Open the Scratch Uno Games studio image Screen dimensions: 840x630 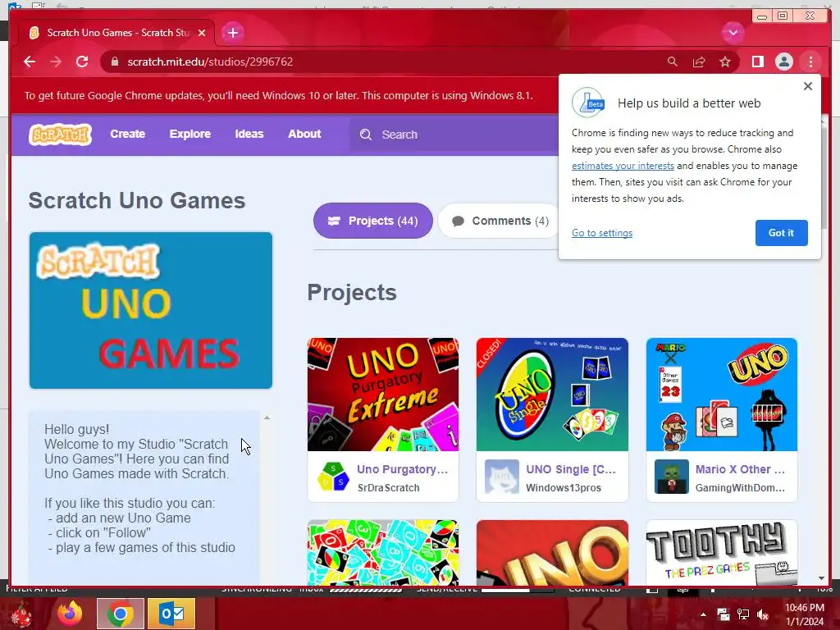(151, 310)
